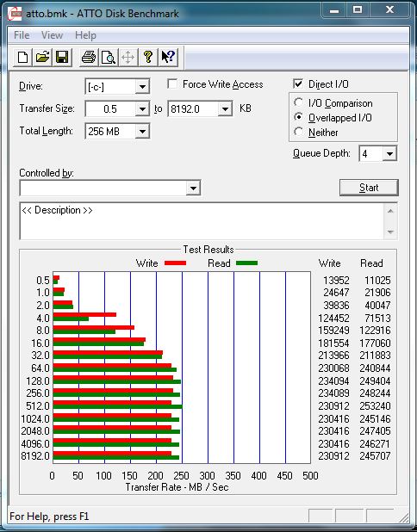
Task: Click the red Write legend swatch
Action: click(x=175, y=263)
